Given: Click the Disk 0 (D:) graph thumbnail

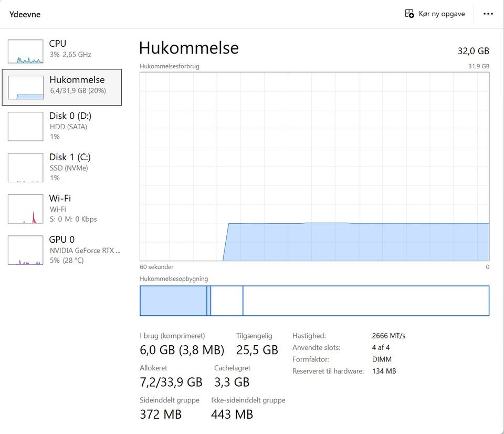Looking at the screenshot, I should pyautogui.click(x=25, y=126).
